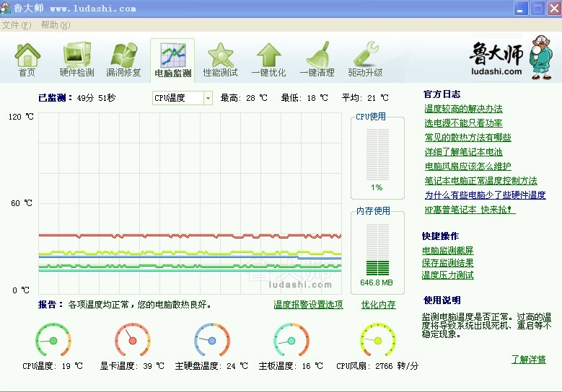Click the 主板温度 gauge dial
The image size is (562, 392).
click(291, 340)
